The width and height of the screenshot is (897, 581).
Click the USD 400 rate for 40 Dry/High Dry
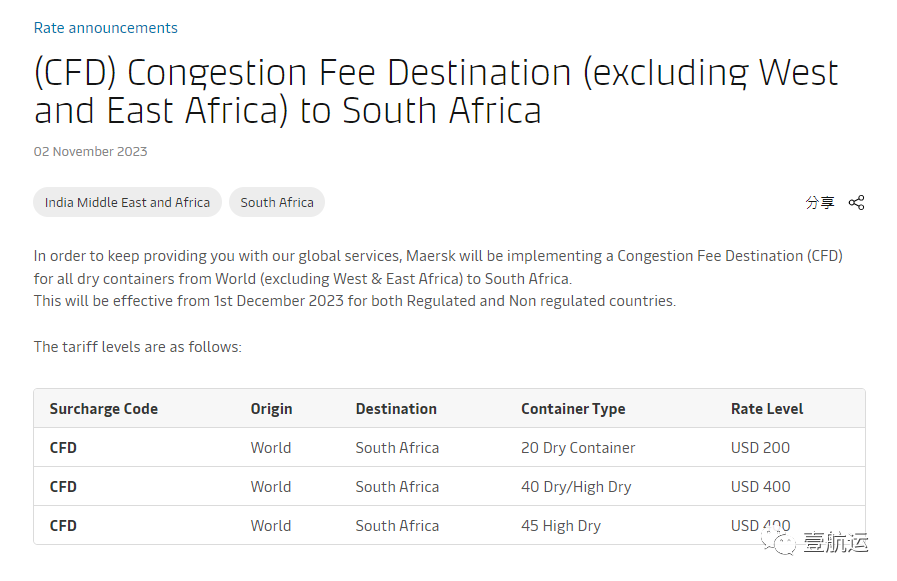pos(760,487)
